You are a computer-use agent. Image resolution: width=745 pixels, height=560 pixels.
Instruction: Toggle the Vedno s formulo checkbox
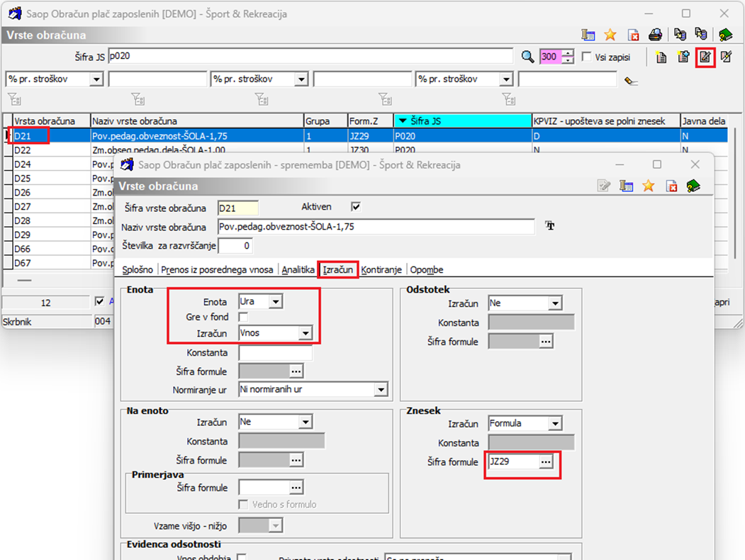click(243, 505)
